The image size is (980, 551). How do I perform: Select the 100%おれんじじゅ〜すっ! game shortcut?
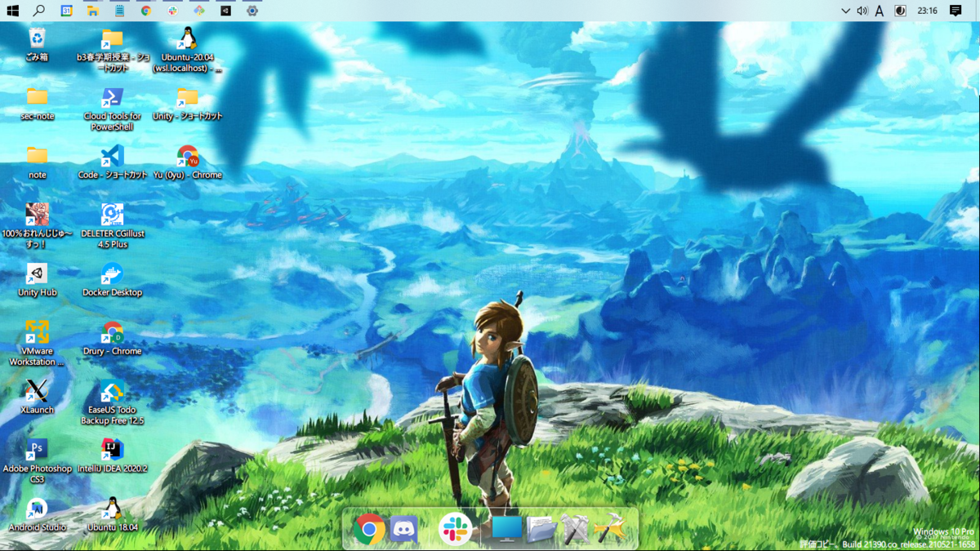coord(37,225)
